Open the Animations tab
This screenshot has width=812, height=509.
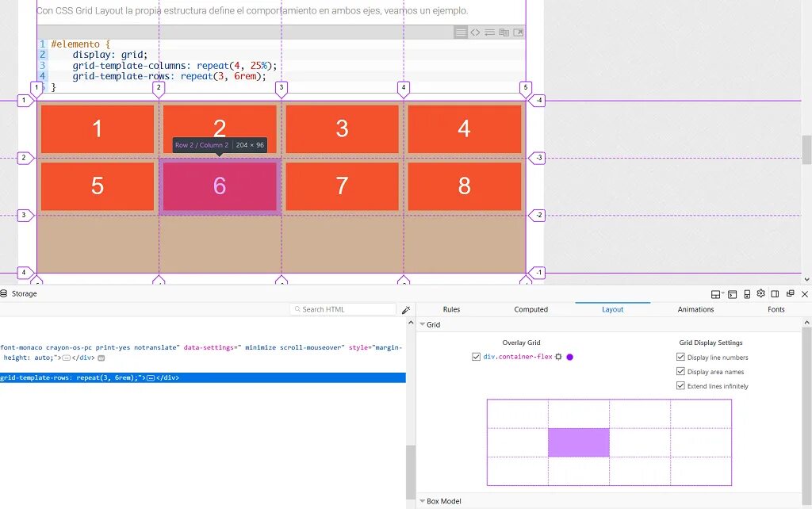click(x=695, y=309)
